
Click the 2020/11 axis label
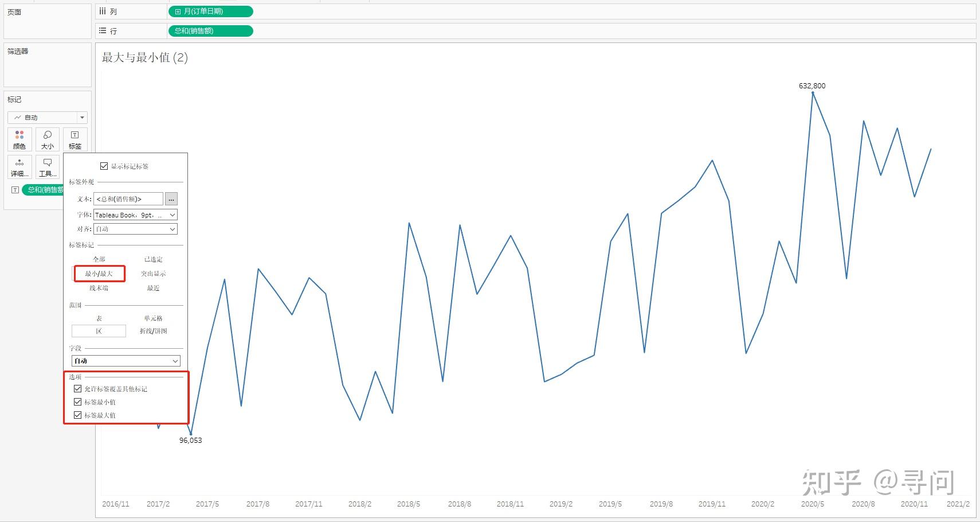click(914, 504)
